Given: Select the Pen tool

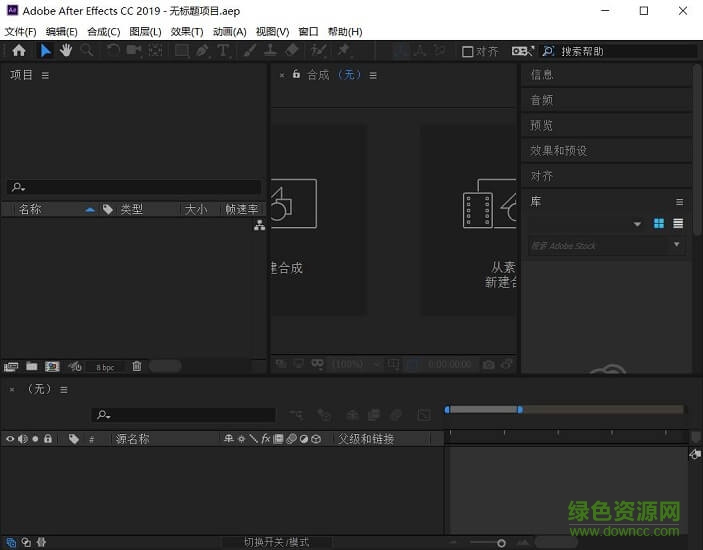Looking at the screenshot, I should click(x=202, y=50).
